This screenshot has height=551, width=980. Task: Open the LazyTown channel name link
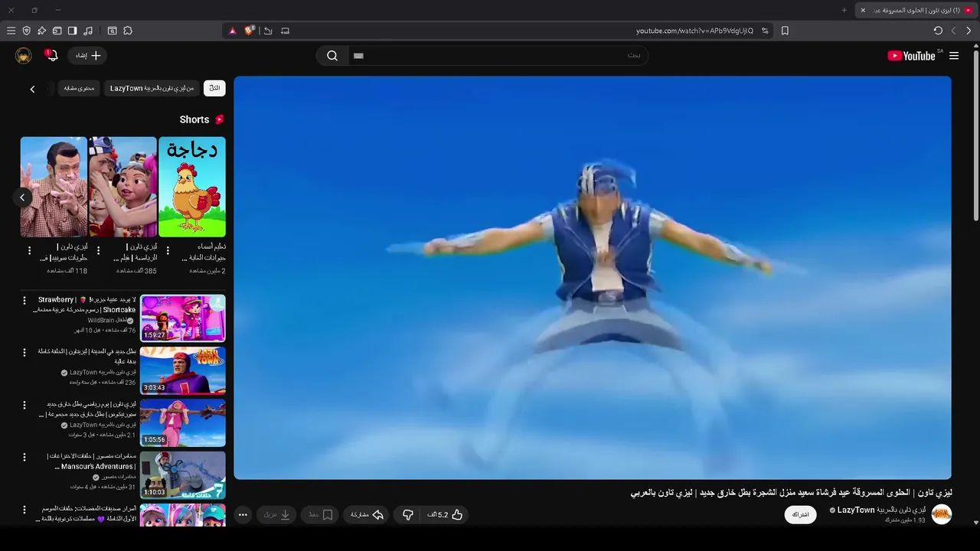[x=881, y=510]
